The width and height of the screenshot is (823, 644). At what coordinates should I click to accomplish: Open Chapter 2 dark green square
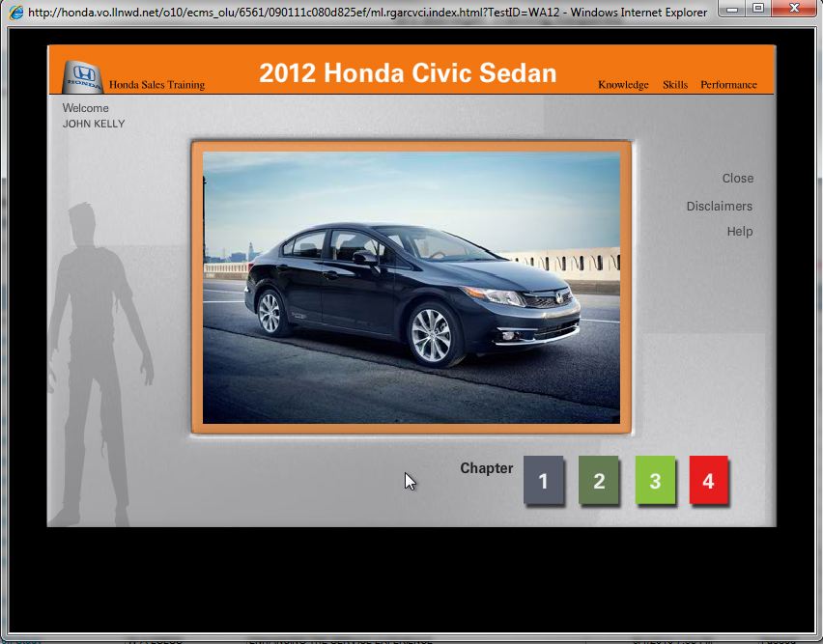[x=599, y=481]
